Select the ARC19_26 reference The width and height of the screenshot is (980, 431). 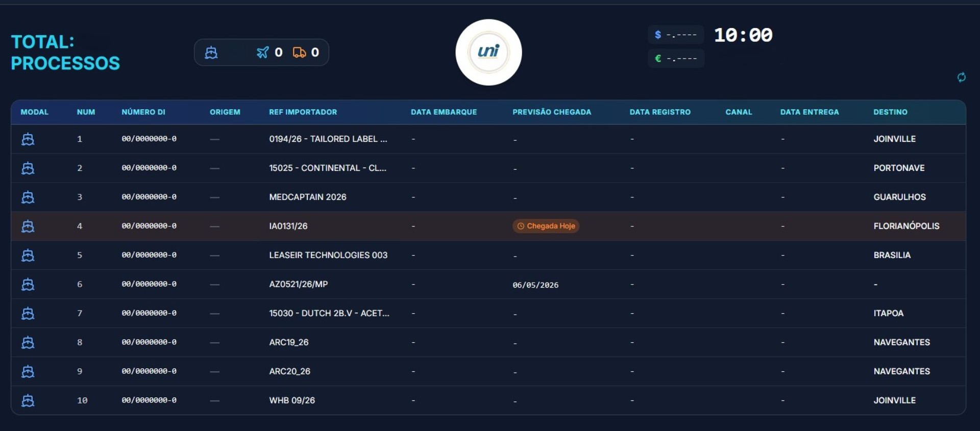tap(289, 342)
